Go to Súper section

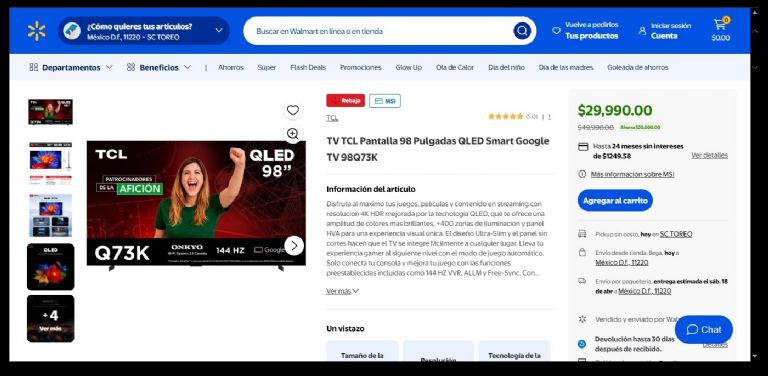tap(266, 68)
